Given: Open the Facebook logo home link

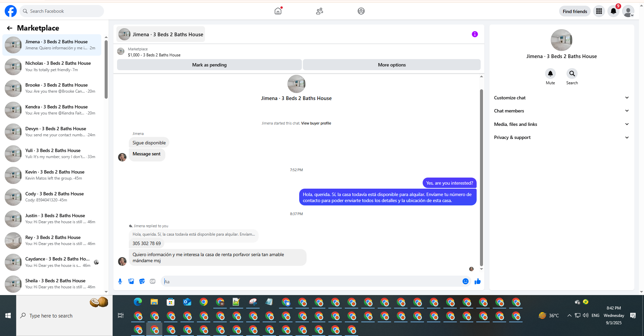Looking at the screenshot, I should 11,11.
